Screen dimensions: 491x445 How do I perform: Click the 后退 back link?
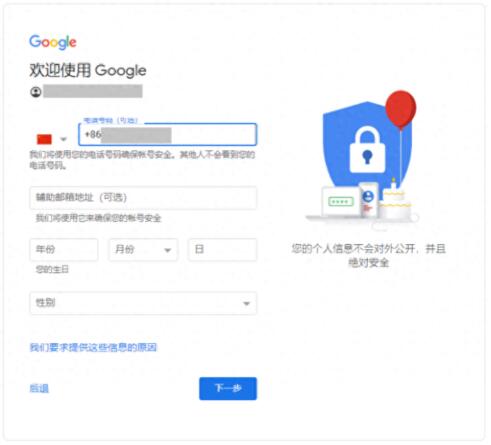[x=39, y=388]
